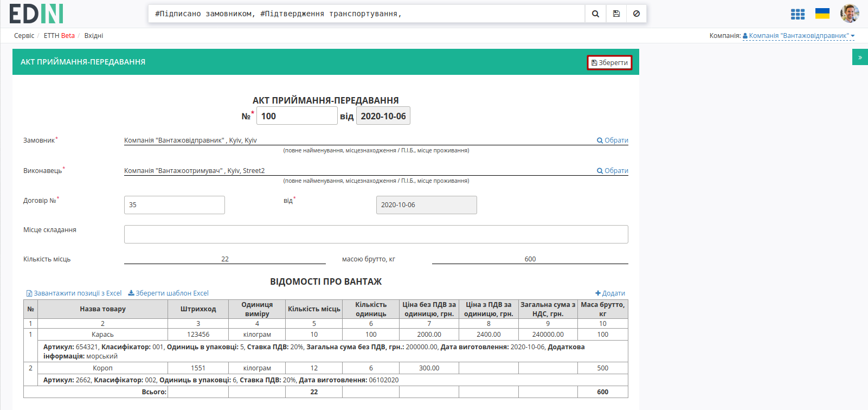Add a cargo row with Додати
868x410 pixels.
[x=610, y=293]
